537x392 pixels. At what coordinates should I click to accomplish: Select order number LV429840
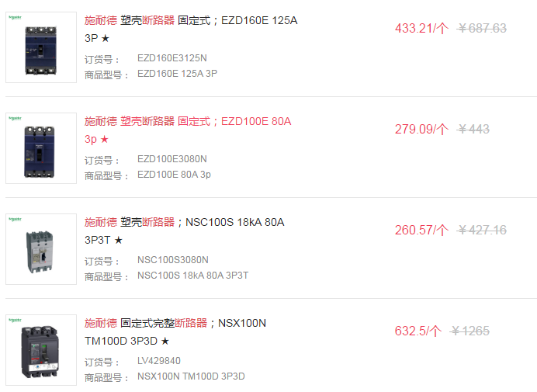[159, 361]
